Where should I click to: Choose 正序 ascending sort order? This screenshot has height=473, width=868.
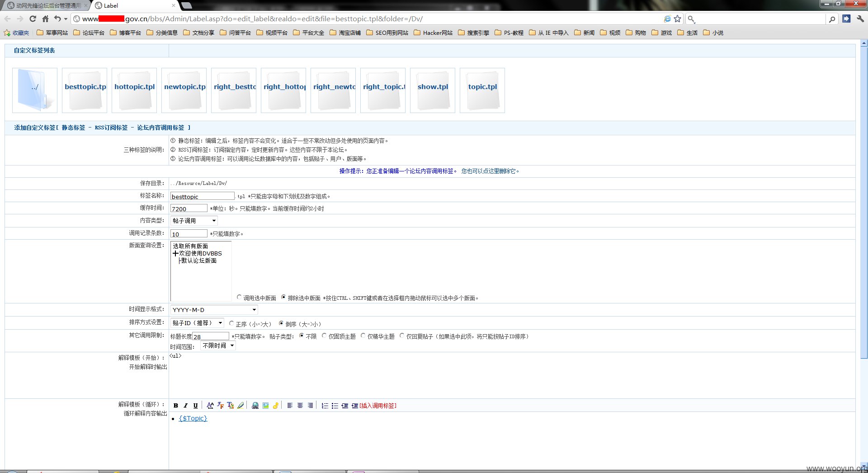click(x=231, y=323)
